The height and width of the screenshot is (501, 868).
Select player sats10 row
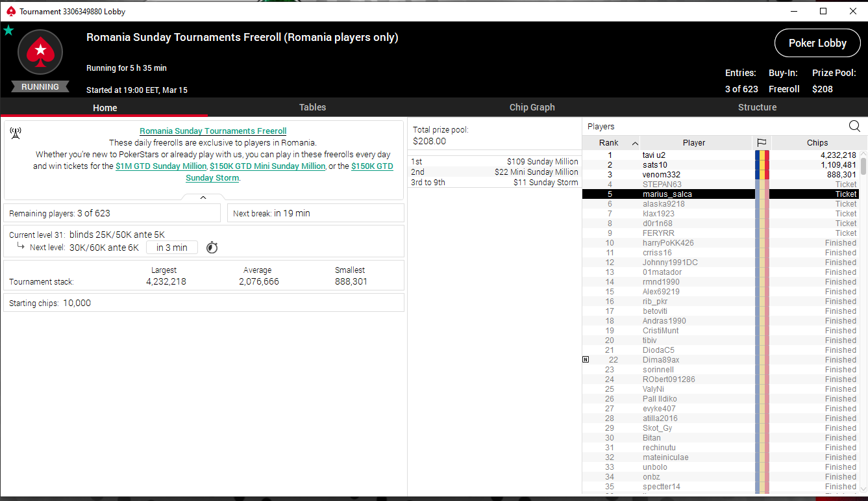pyautogui.click(x=721, y=165)
